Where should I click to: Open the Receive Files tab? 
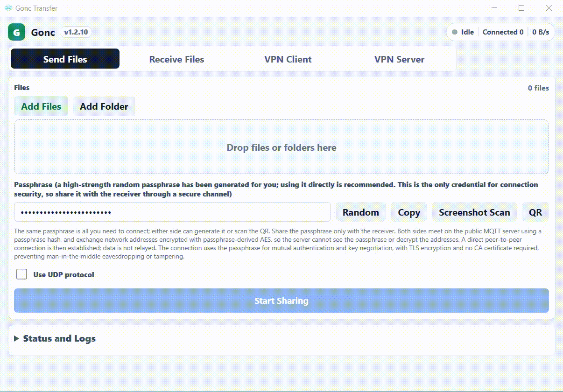click(176, 59)
